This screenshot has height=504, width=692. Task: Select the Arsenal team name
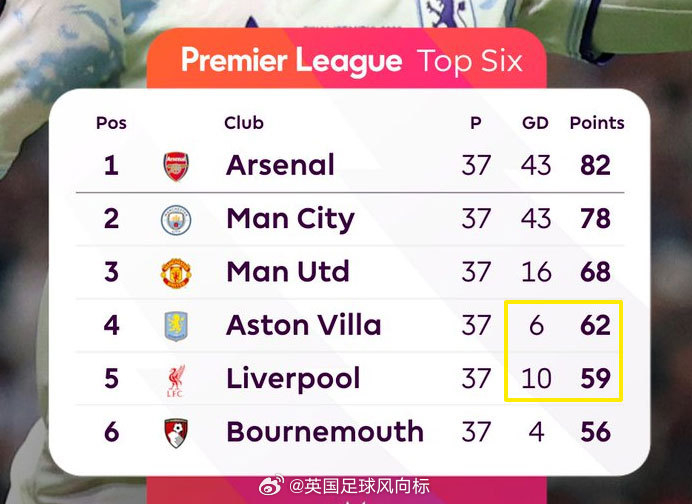280,165
